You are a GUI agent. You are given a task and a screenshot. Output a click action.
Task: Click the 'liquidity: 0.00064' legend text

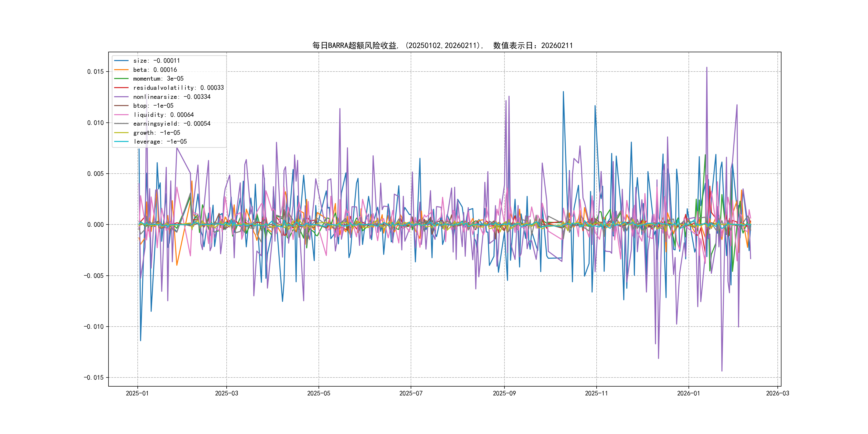(163, 115)
